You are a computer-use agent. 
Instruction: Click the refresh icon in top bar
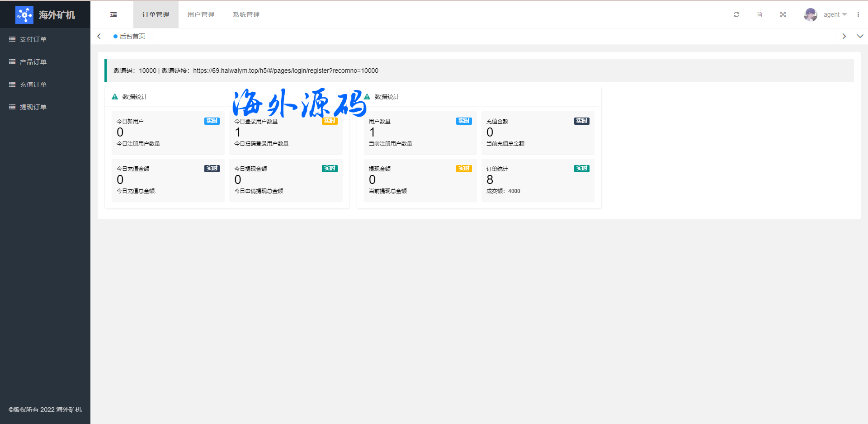click(736, 14)
